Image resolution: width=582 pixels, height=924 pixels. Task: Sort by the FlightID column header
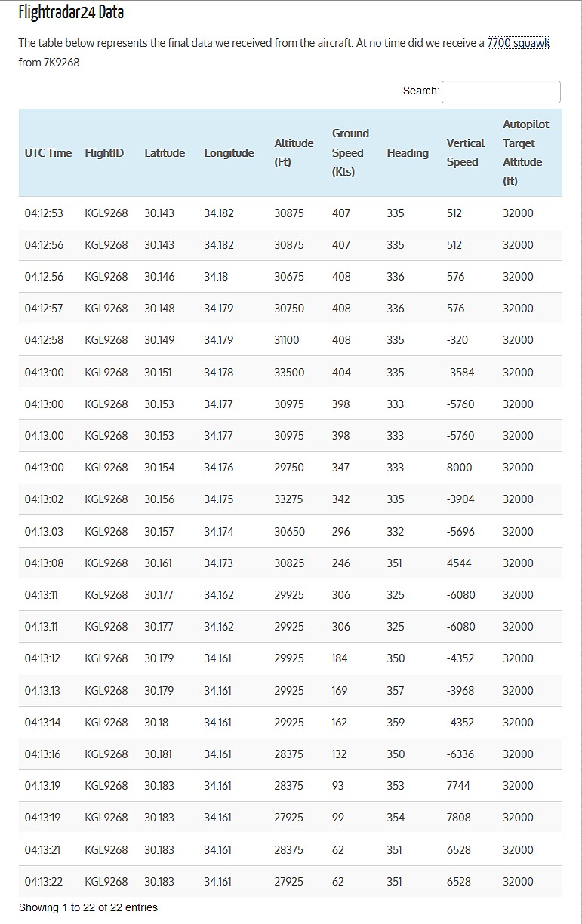point(104,153)
